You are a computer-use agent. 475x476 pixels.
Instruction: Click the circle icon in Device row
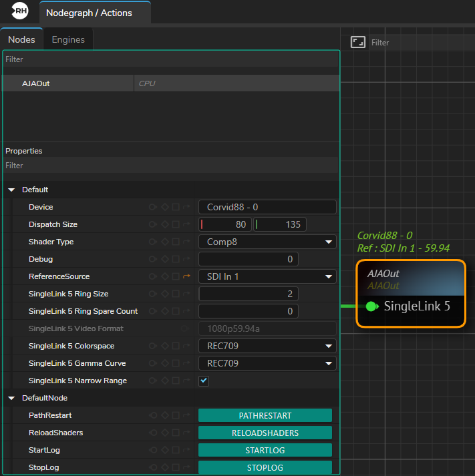pos(153,207)
